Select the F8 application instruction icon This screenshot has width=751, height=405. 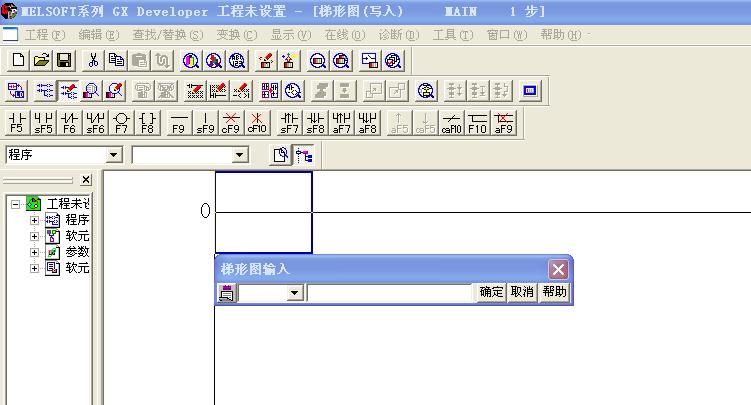pos(147,123)
